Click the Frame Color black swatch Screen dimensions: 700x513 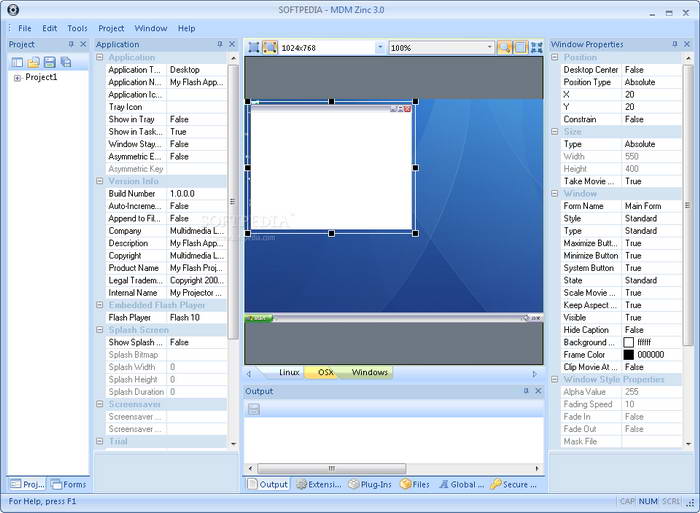pos(629,355)
